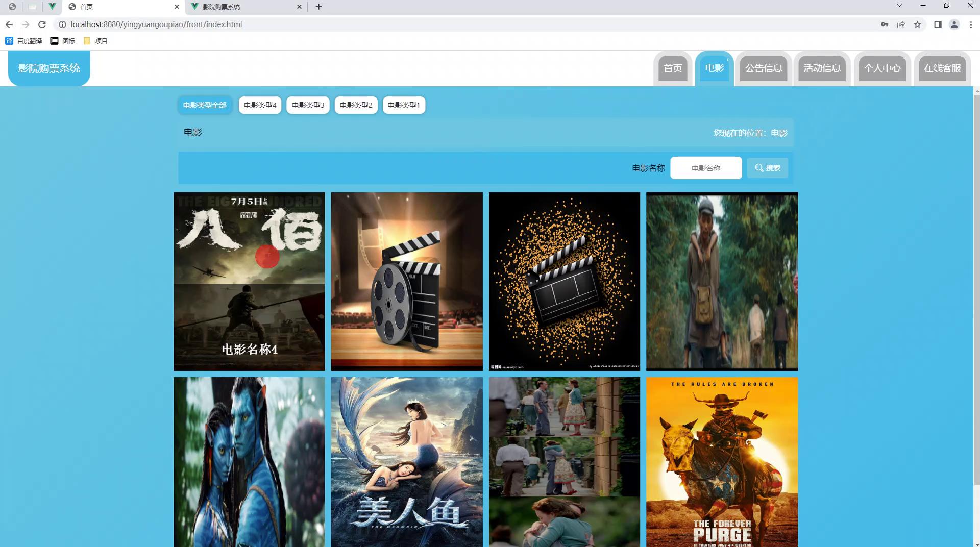Open the street collage movie poster
The image size is (980, 547).
coord(564,462)
